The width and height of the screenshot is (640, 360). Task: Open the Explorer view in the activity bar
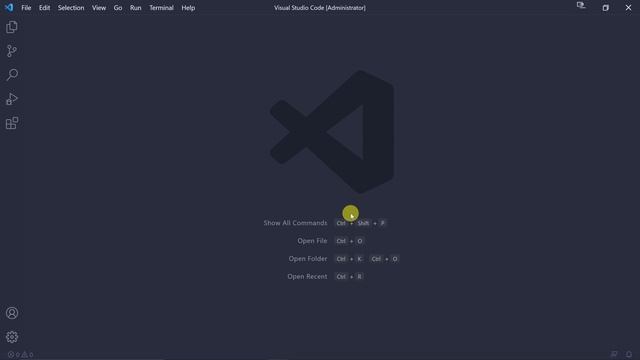[x=12, y=27]
